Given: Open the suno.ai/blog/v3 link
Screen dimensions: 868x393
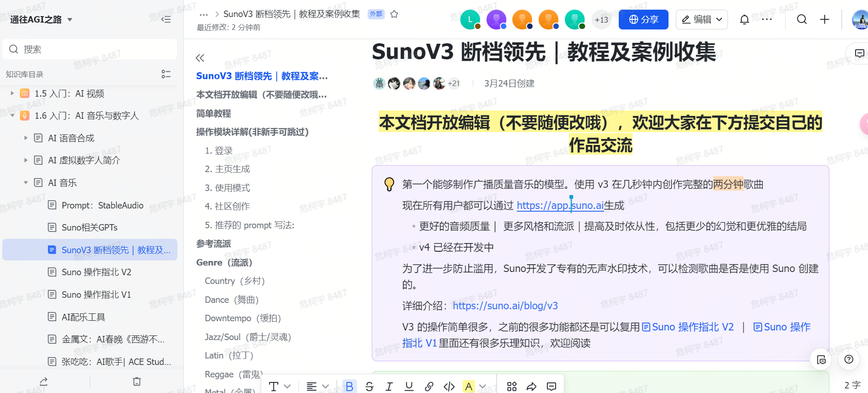Looking at the screenshot, I should [x=505, y=306].
